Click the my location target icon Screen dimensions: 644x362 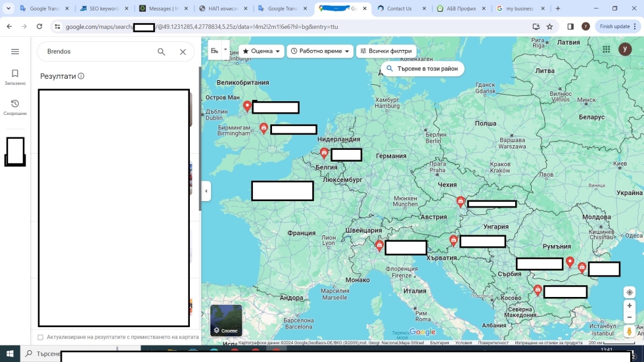(630, 292)
